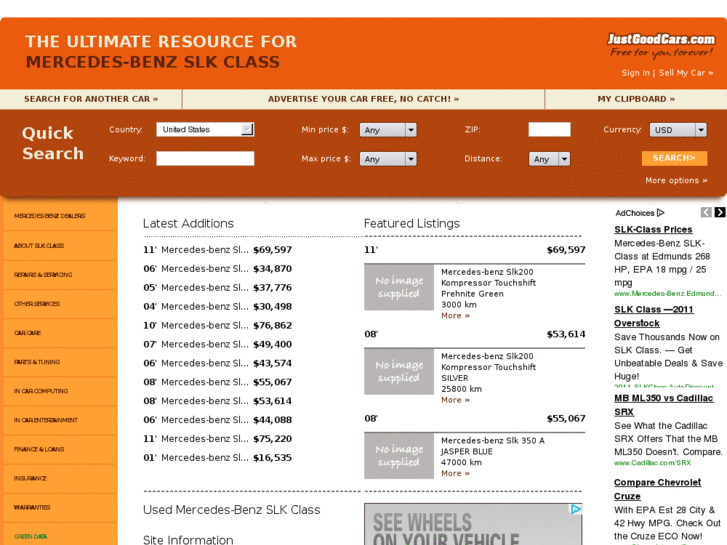
Task: Go to previous ad with left arrow
Action: [x=706, y=212]
